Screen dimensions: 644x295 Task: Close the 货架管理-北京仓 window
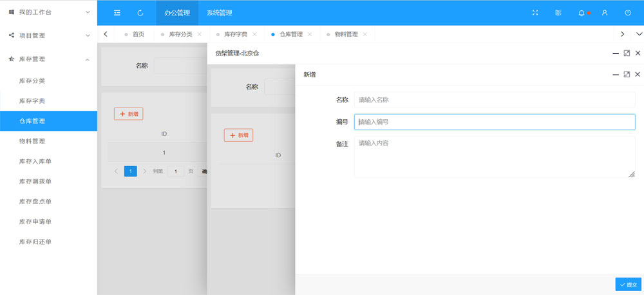tap(638, 53)
